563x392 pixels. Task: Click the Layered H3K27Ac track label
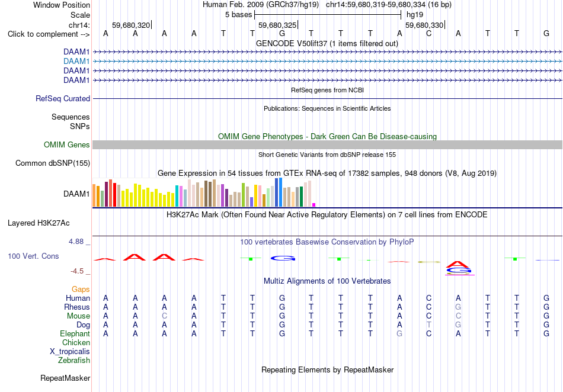[39, 223]
